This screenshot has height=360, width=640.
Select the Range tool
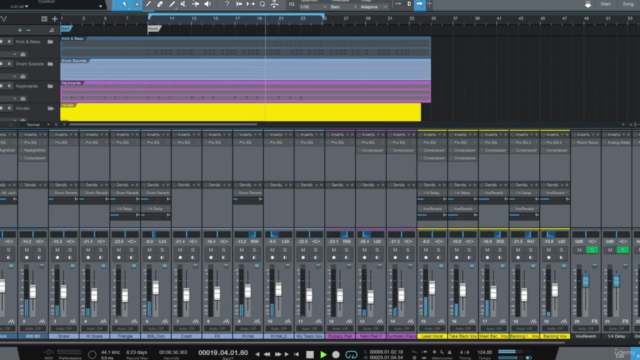click(137, 4)
